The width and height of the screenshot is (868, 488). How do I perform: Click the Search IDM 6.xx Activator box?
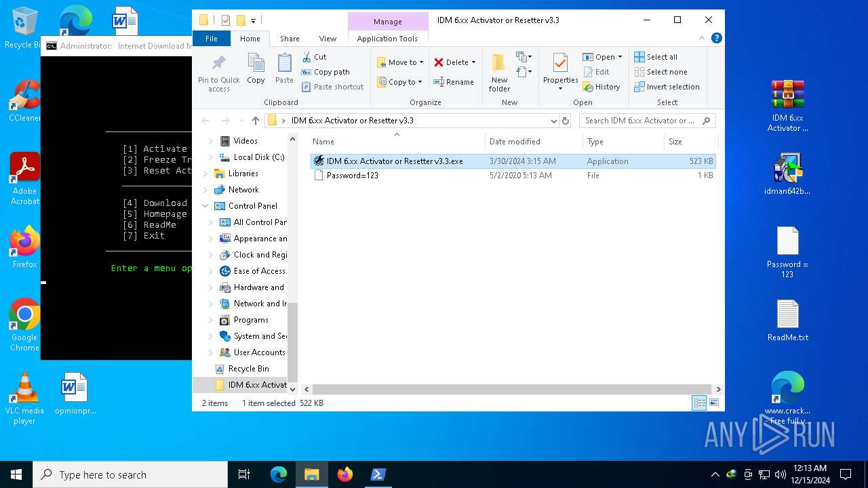tap(648, 121)
